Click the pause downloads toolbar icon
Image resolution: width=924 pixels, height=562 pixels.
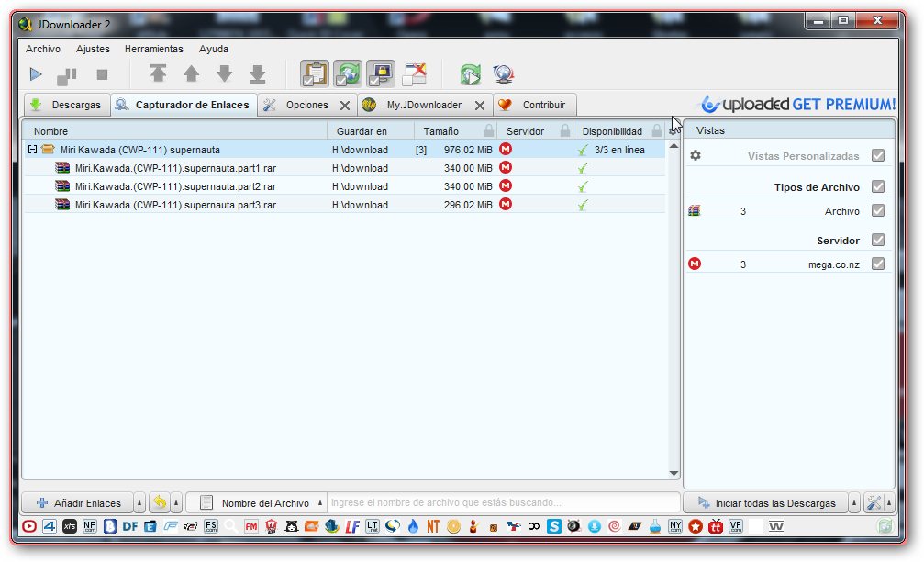[x=67, y=75]
